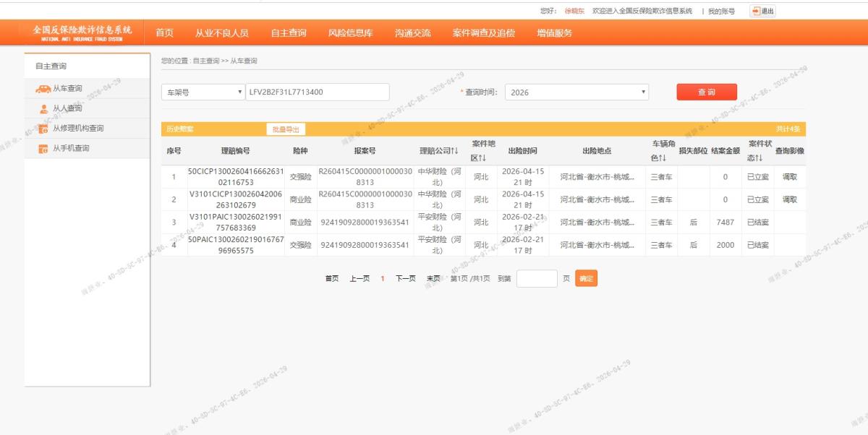Click the VIN input field LFV2B2F31L7713400
868x435 pixels.
[318, 92]
